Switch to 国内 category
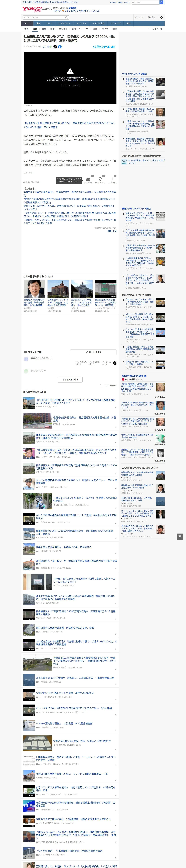Image resolution: width=186 pixels, height=868 pixels. (35, 29)
